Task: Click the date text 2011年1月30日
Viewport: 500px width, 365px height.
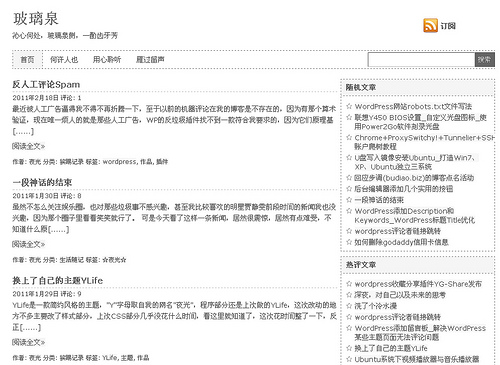Action: click(x=35, y=196)
